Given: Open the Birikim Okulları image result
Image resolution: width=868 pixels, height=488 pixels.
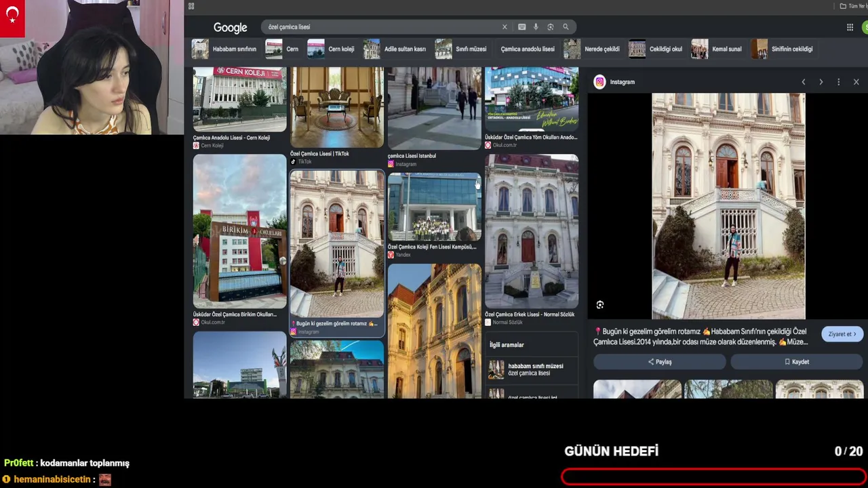Looking at the screenshot, I should [x=239, y=231].
